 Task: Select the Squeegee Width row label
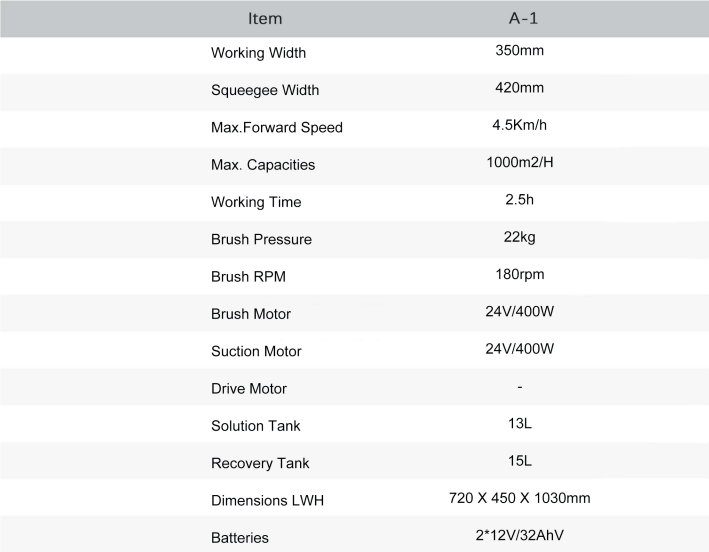click(265, 90)
